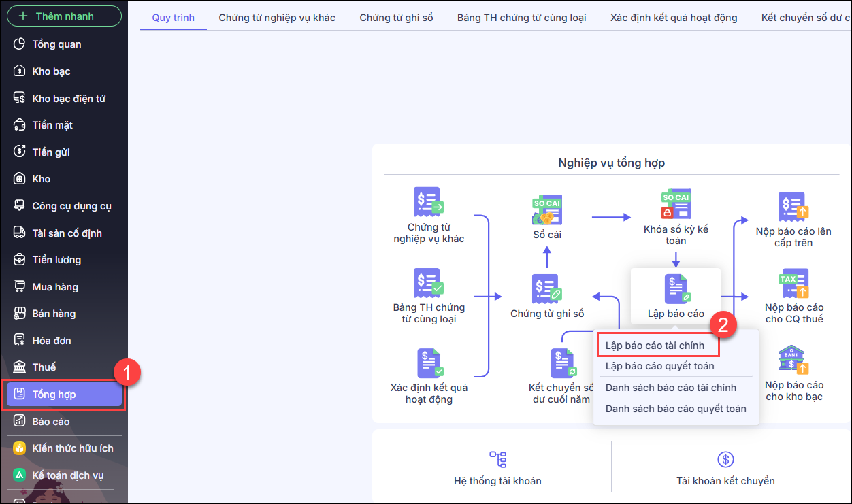Image resolution: width=852 pixels, height=504 pixels.
Task: Switch to the Chứng từ ghi sổ tab
Action: pyautogui.click(x=396, y=18)
